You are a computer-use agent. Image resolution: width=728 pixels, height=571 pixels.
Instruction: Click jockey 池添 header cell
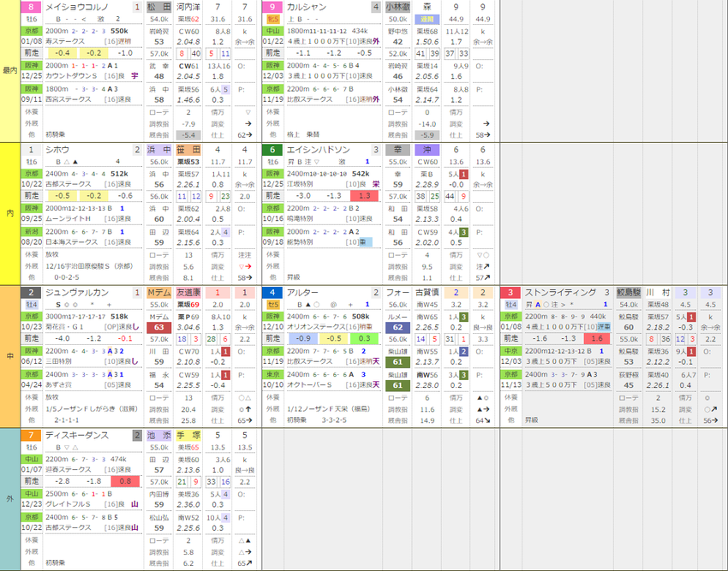coord(159,435)
